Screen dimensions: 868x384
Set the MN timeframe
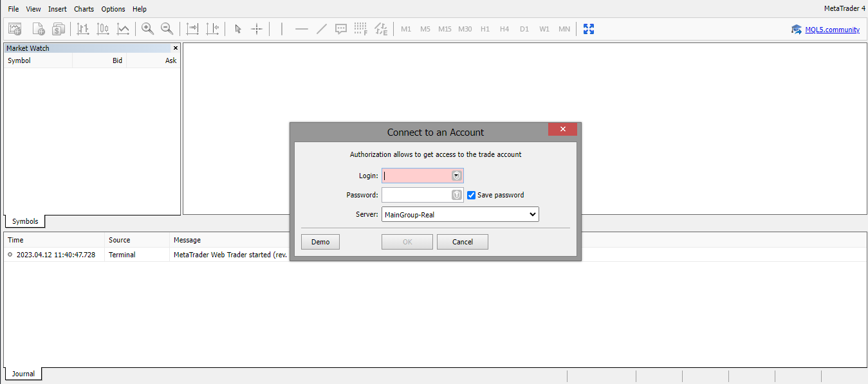(564, 29)
